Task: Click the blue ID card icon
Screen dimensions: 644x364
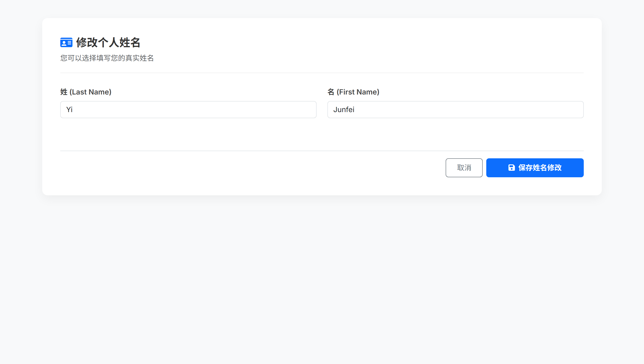Action: 66,42
